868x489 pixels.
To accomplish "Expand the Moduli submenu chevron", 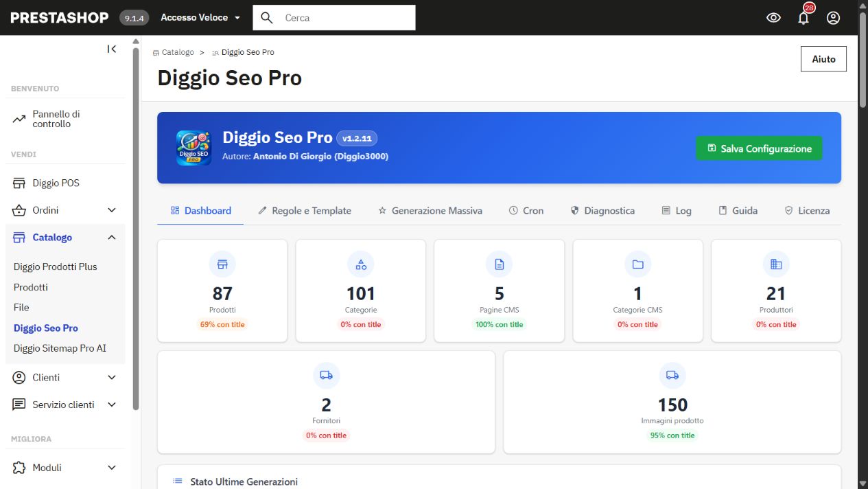I will pyautogui.click(x=112, y=468).
